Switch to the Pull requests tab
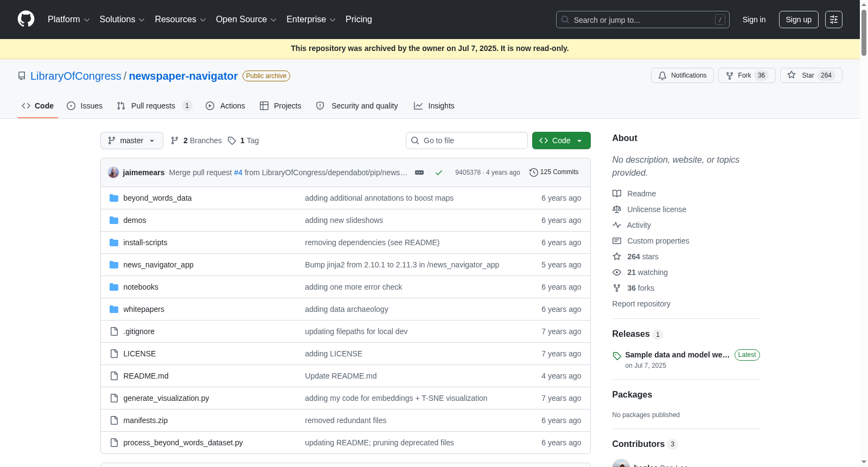868x467 pixels. click(x=155, y=106)
